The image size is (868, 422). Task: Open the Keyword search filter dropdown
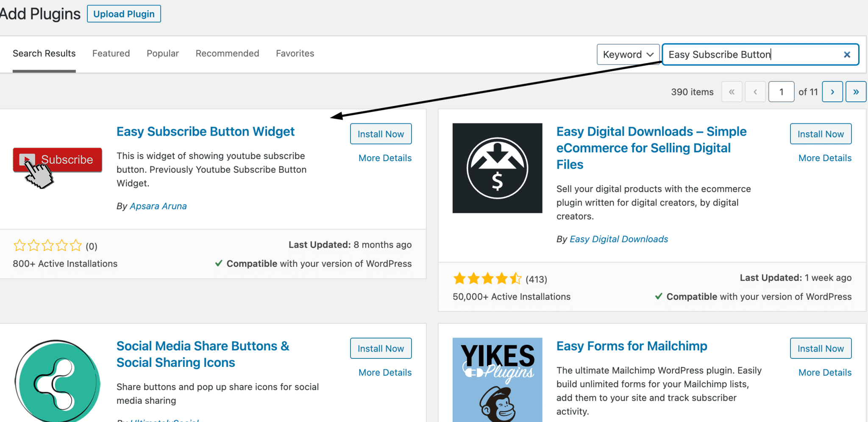(x=628, y=54)
